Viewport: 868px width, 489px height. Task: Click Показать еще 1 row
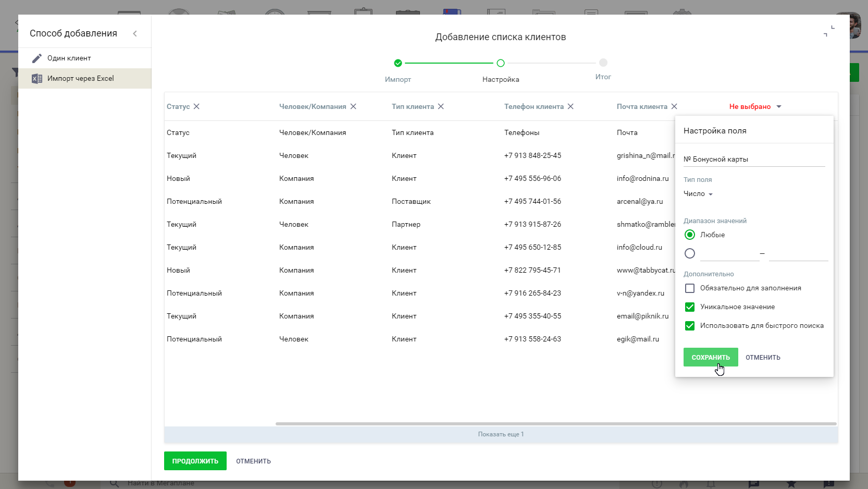click(501, 434)
